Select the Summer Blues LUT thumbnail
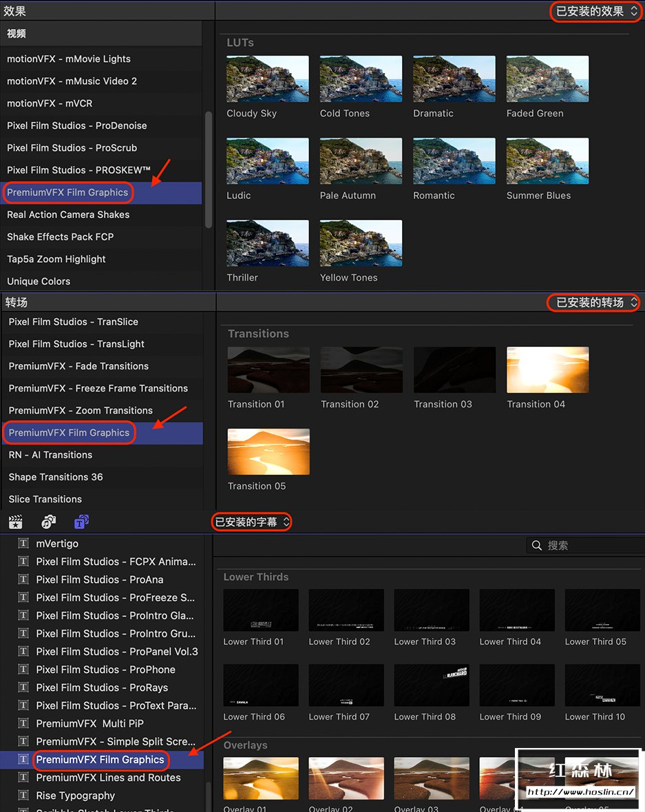This screenshot has height=812, width=645. pos(548,161)
